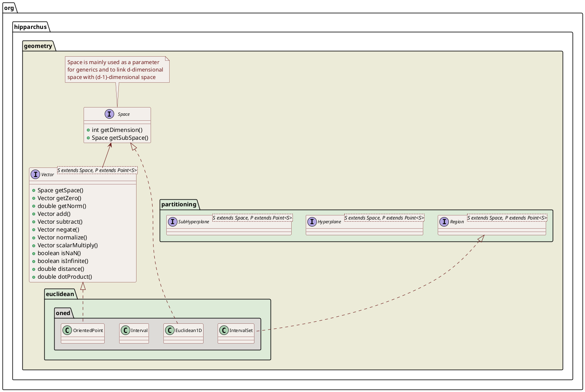Click the Space interface name

pos(124,114)
